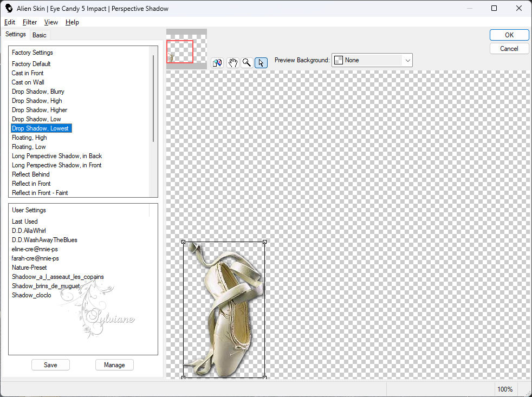
Task: Select Shadow_brins_de_muguet user setting
Action: pyautogui.click(x=46, y=286)
